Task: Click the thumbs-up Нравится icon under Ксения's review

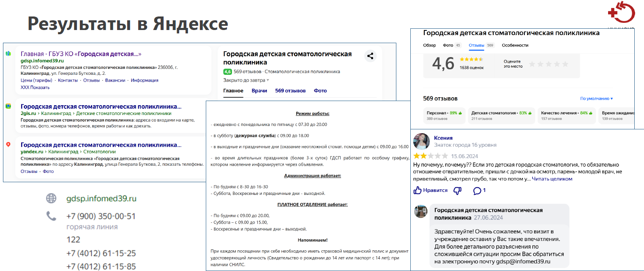Action: point(418,190)
